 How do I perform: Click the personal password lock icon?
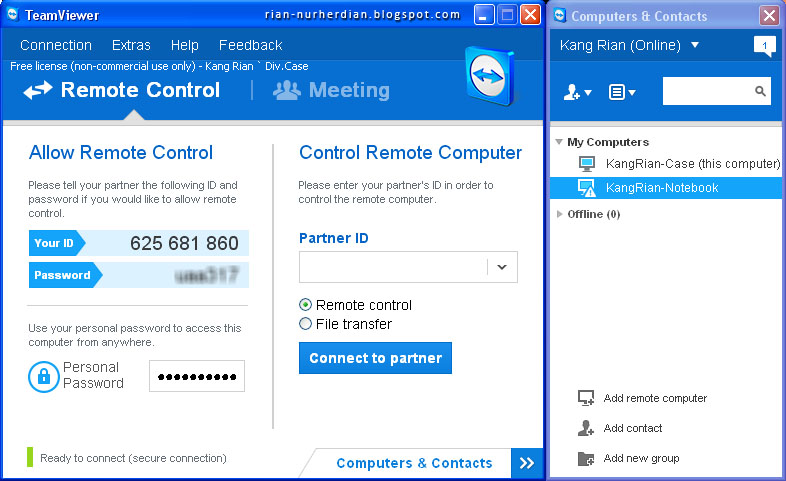(x=44, y=376)
